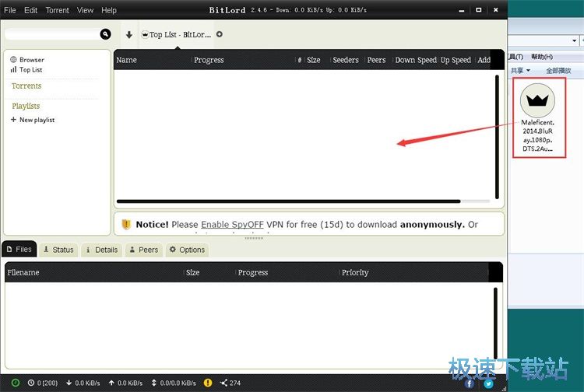
Task: Click the download speed arrow in status bar
Action: pyautogui.click(x=69, y=383)
